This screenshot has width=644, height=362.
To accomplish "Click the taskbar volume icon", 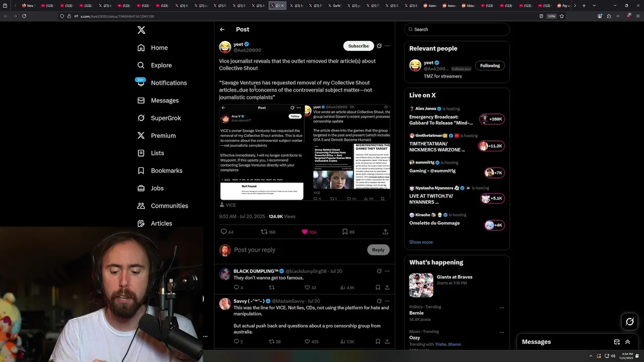I will (x=612, y=356).
